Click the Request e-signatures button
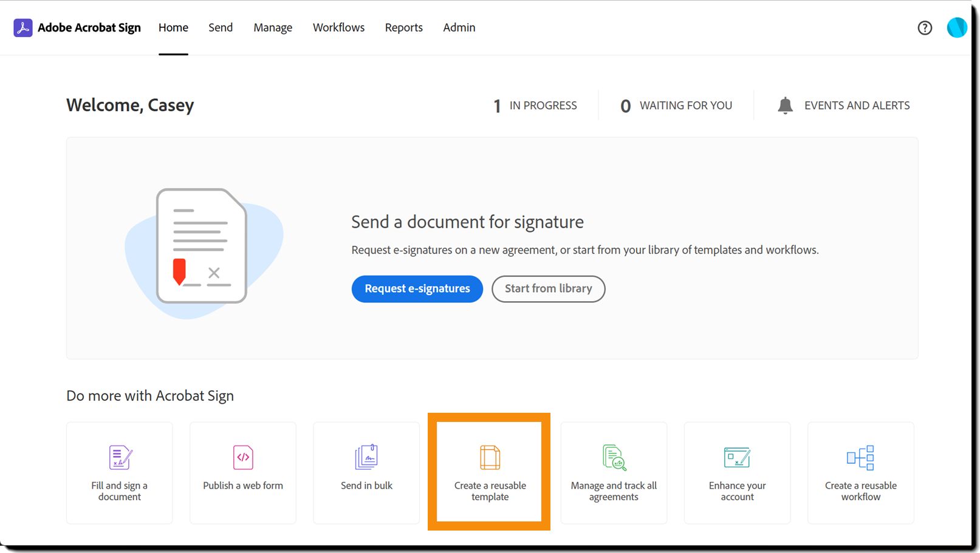 [417, 289]
